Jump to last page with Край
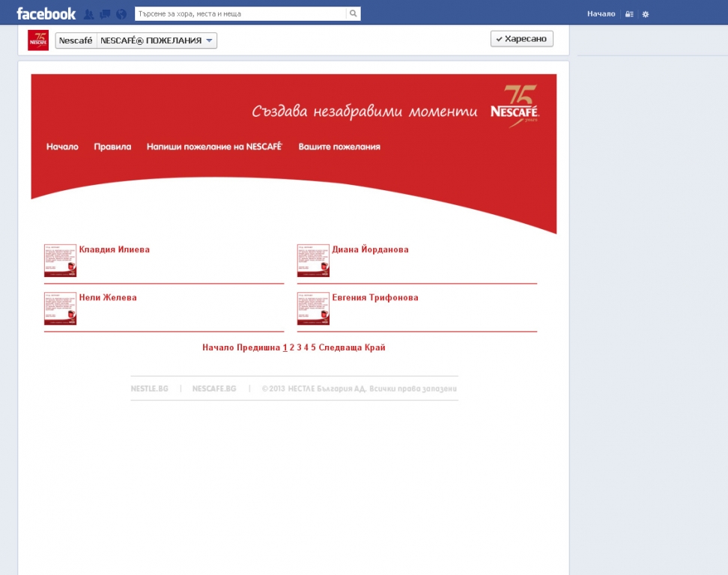728x575 pixels. [375, 347]
